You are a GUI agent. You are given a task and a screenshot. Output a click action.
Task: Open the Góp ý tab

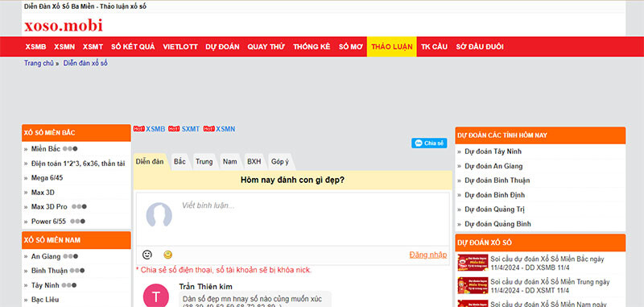tap(279, 161)
